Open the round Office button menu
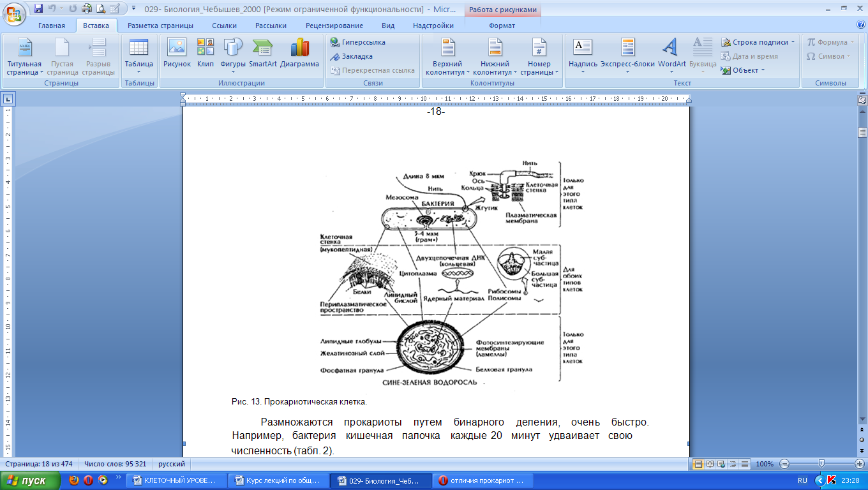 pyautogui.click(x=15, y=14)
